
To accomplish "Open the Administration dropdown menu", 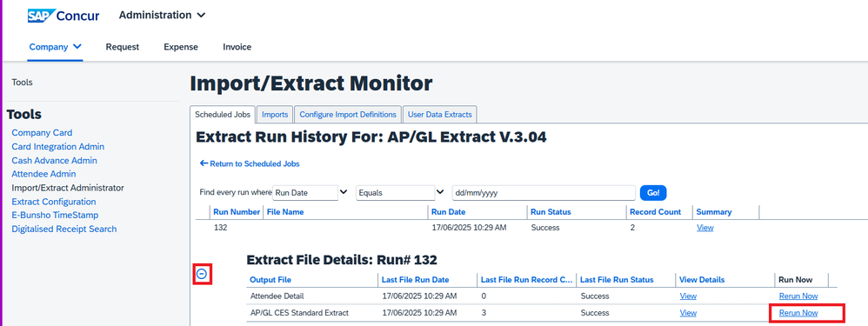I will 162,15.
